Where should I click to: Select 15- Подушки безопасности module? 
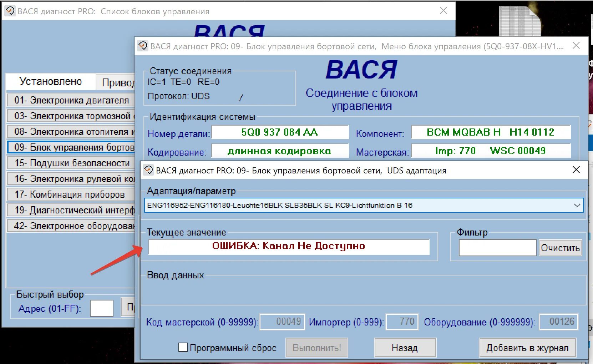pos(71,163)
